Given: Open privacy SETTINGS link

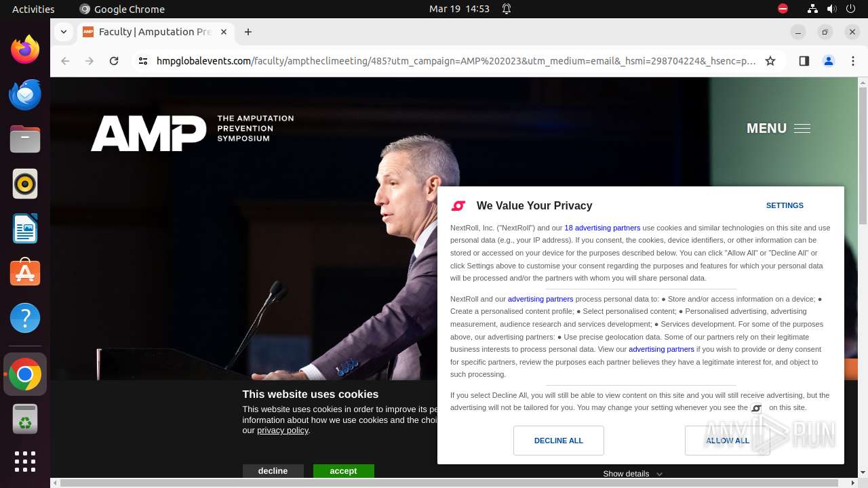Looking at the screenshot, I should pos(785,205).
